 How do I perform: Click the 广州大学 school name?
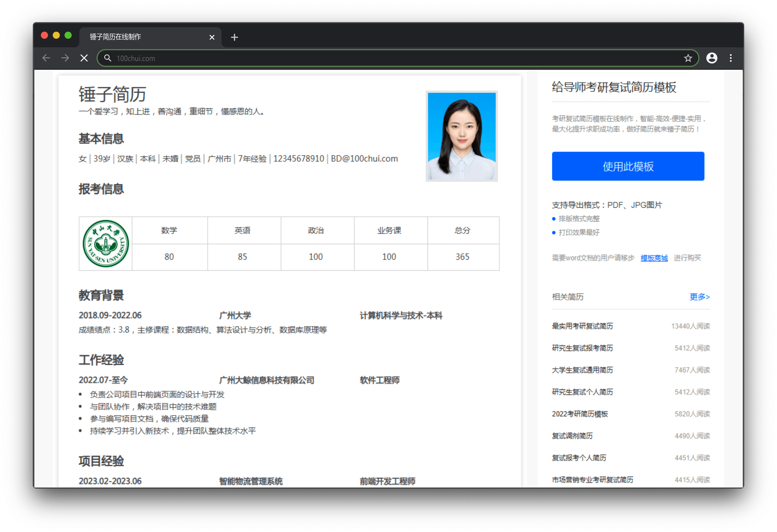pyautogui.click(x=235, y=315)
